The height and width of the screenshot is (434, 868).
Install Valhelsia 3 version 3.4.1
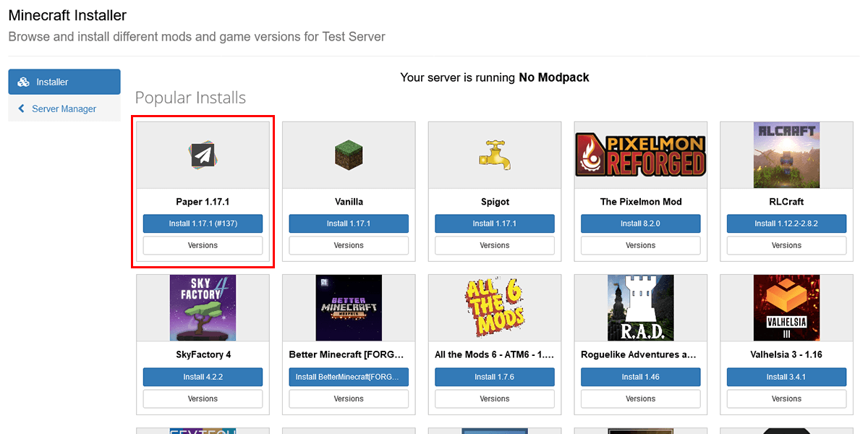point(786,377)
